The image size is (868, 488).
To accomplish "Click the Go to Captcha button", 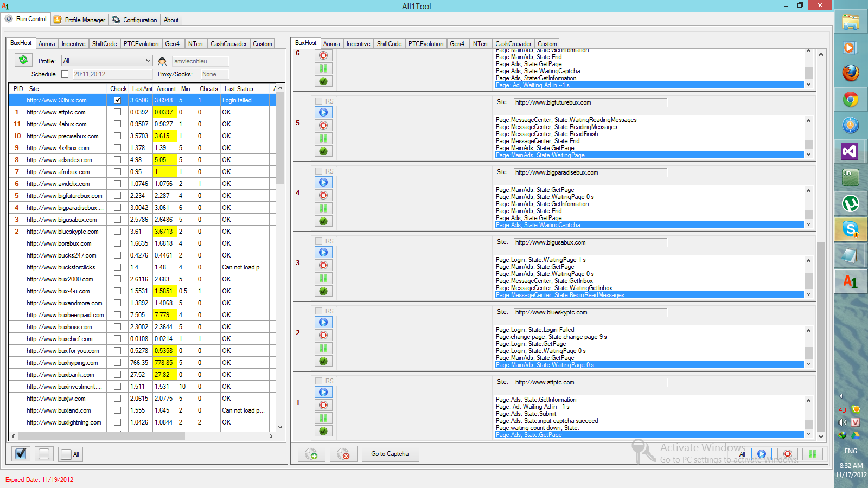I will 390,454.
